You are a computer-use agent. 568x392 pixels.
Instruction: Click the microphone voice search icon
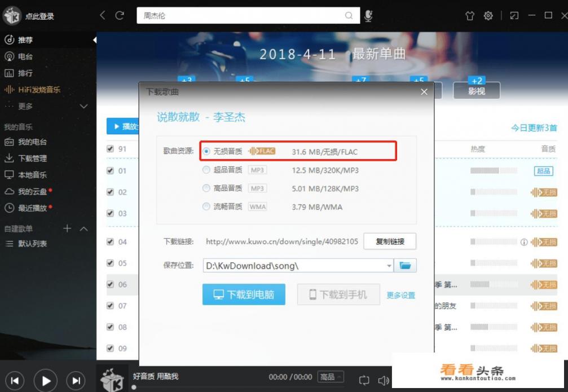368,16
